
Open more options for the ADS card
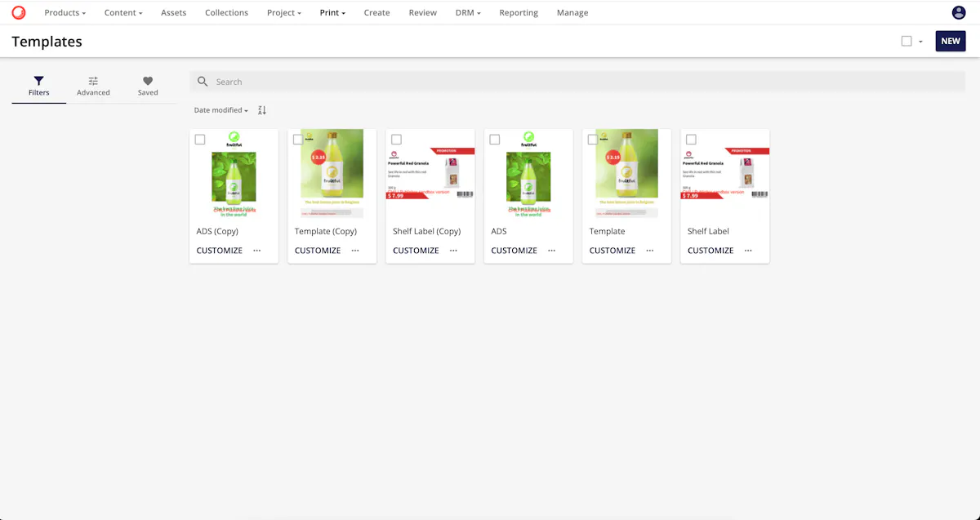pos(552,251)
